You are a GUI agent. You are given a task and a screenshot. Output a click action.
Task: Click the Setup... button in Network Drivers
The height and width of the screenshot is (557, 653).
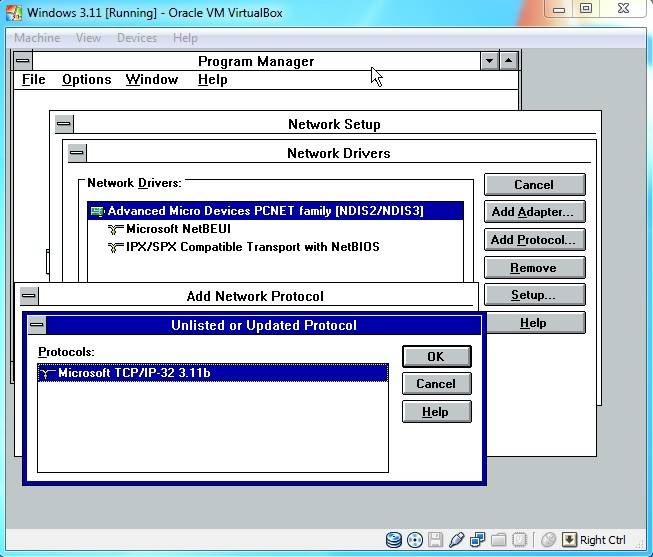coord(533,295)
